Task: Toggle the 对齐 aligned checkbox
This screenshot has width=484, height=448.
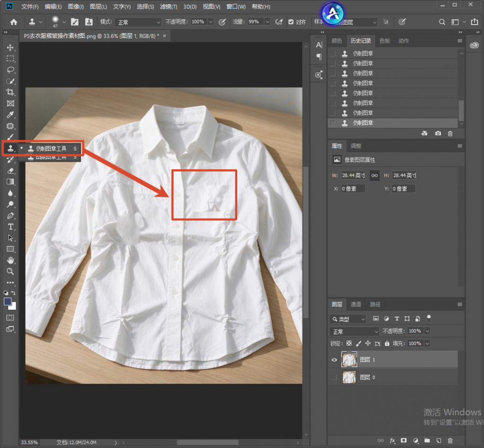Action: 291,22
